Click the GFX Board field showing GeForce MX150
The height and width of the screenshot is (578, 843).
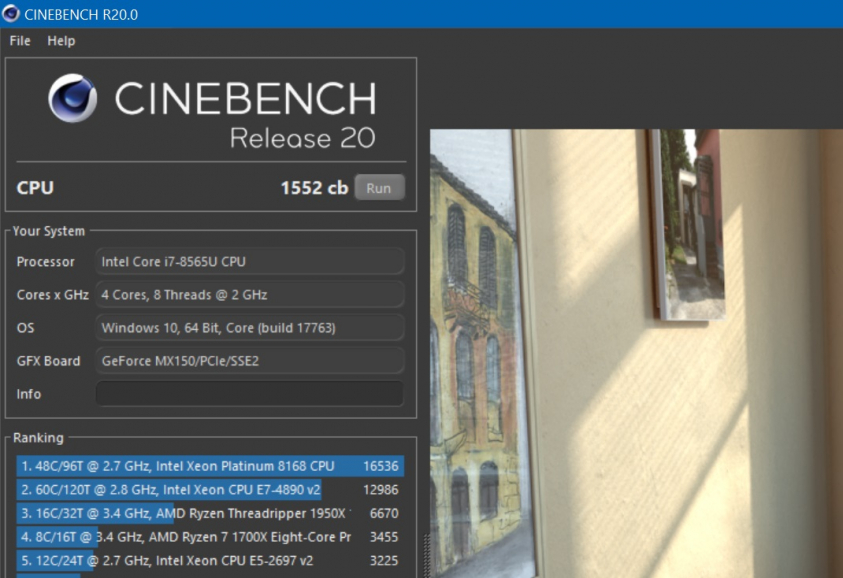[250, 360]
